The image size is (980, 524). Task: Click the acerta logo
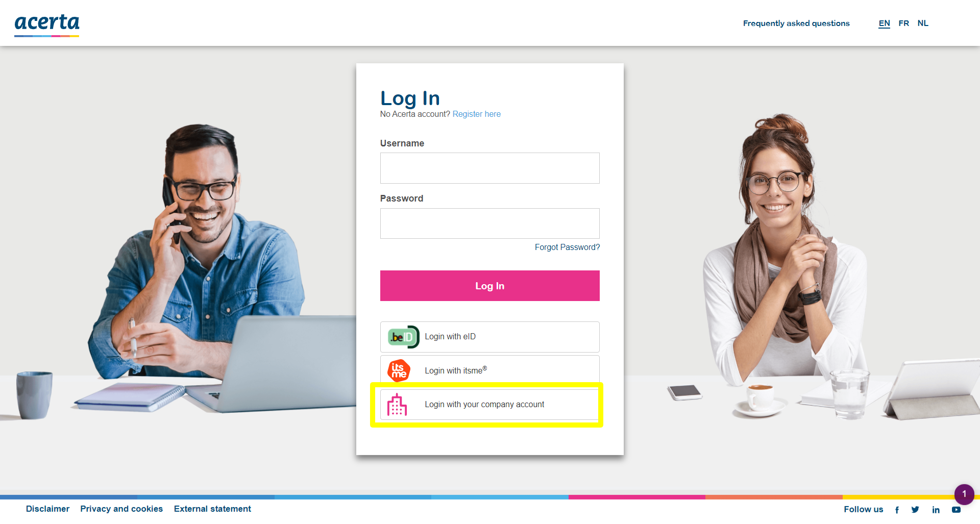(47, 24)
